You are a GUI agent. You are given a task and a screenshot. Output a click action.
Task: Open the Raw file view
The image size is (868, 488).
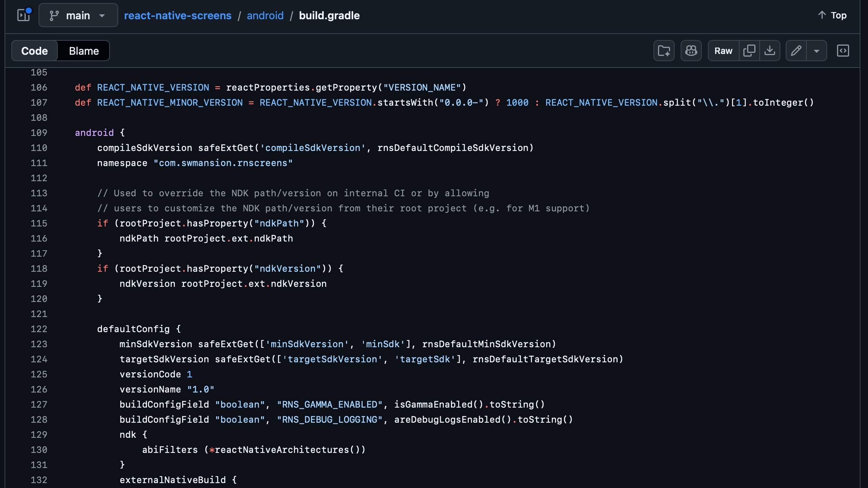click(x=723, y=51)
